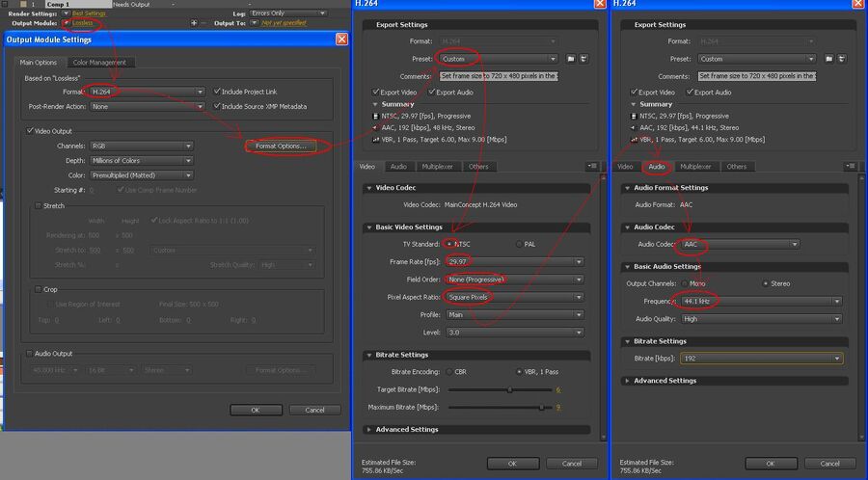Open panel menu icon beside Others tab, Audio-tab dialog

click(851, 166)
